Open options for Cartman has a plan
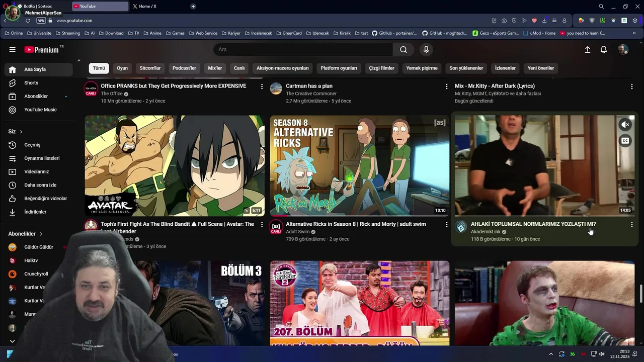Screen dimensions: 644x362 (x=446, y=86)
